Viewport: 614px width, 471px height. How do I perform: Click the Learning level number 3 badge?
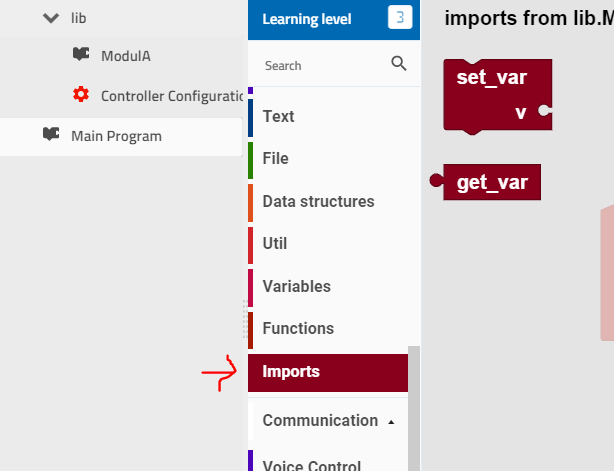coord(400,17)
